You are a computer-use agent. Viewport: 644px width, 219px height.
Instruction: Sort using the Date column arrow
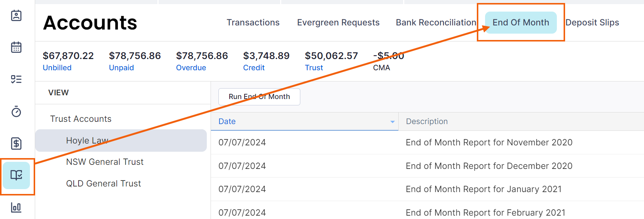(x=392, y=122)
